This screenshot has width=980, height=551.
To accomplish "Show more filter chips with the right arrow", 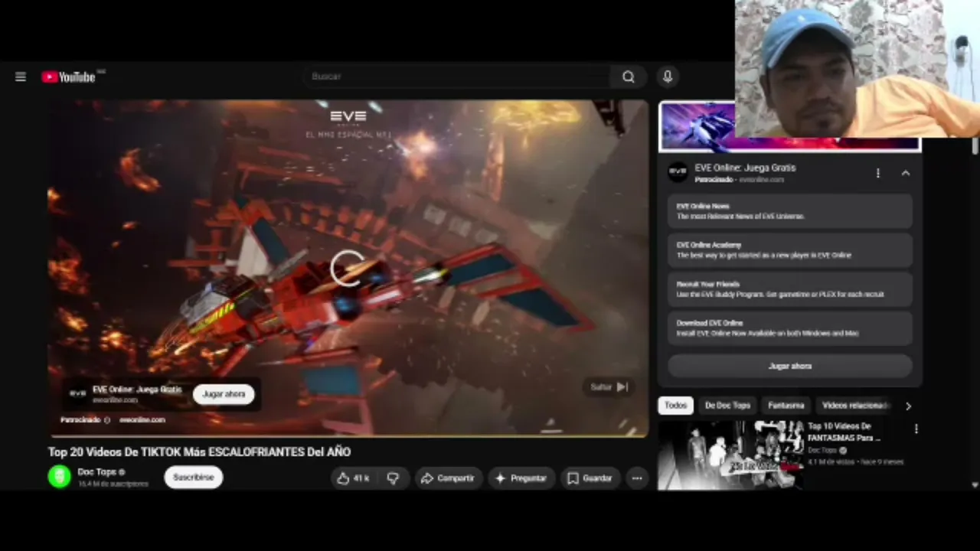I will click(908, 406).
